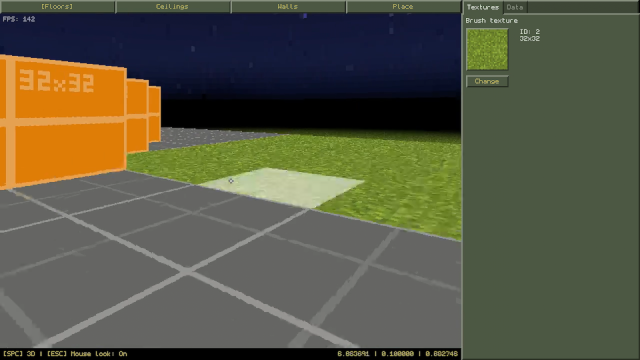Click the grass brush texture preview
Screen dimensions: 640x360
(x=487, y=49)
